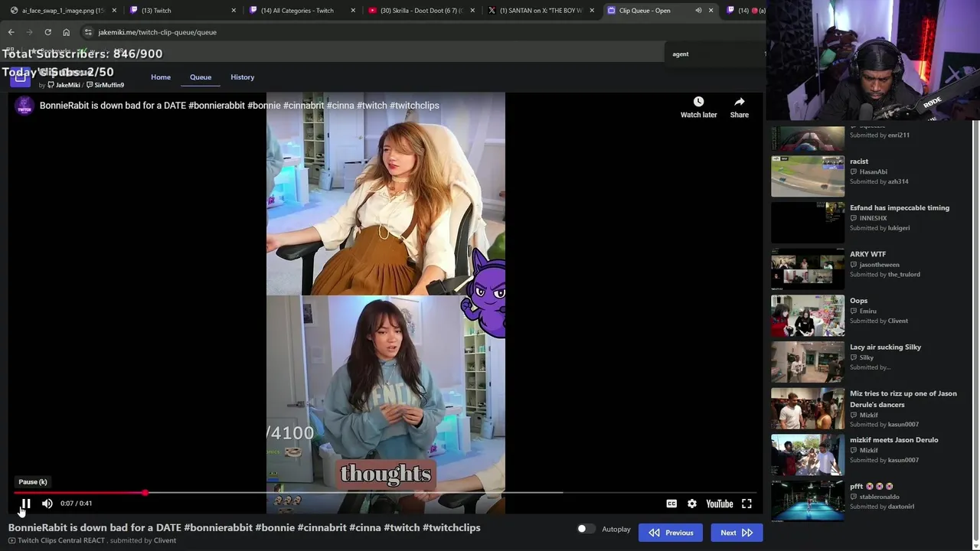Switch to the ai_face_swap_1_image.png tab
Screen dimensions: 980x551
[x=63, y=11]
